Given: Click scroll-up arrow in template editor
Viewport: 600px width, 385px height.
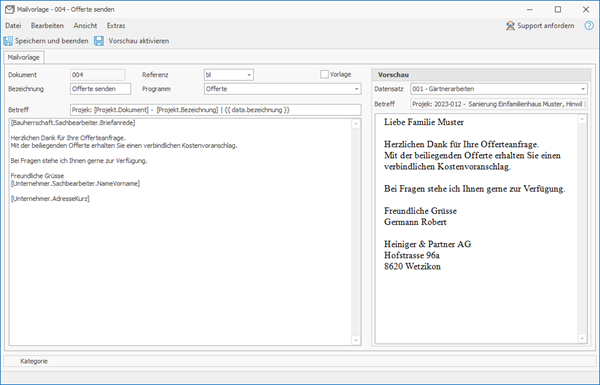Looking at the screenshot, I should click(355, 124).
